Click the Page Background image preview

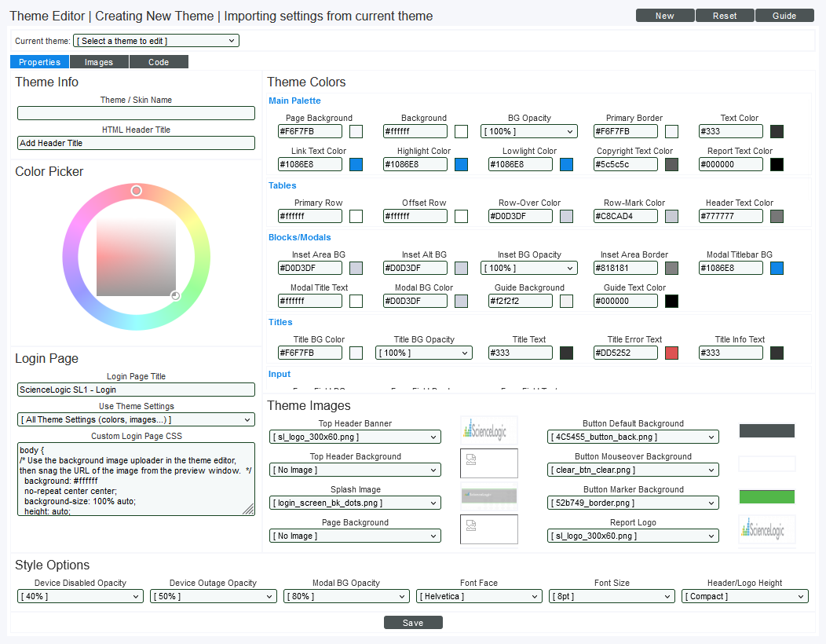click(x=488, y=529)
